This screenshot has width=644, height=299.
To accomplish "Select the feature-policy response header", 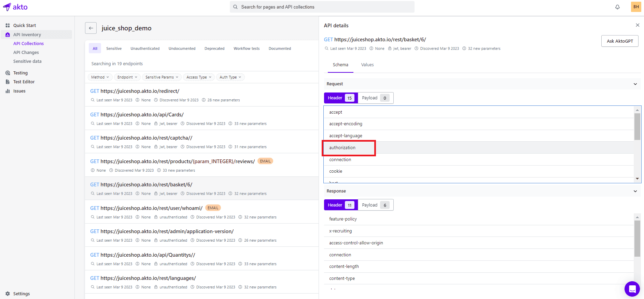I will point(479,219).
